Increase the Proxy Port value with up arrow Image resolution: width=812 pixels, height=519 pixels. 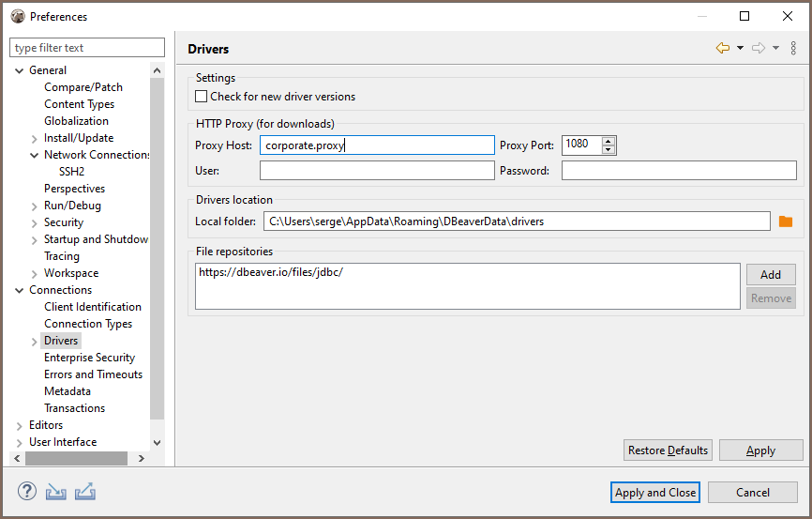click(x=609, y=141)
